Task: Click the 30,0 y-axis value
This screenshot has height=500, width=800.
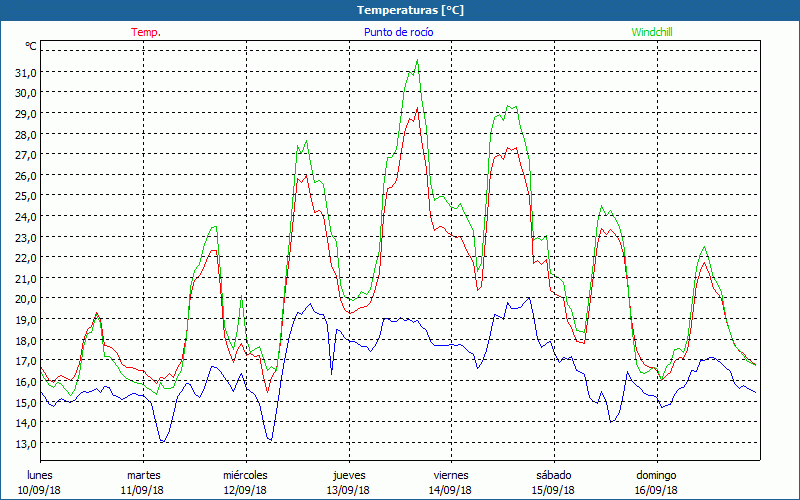Action: pos(26,93)
